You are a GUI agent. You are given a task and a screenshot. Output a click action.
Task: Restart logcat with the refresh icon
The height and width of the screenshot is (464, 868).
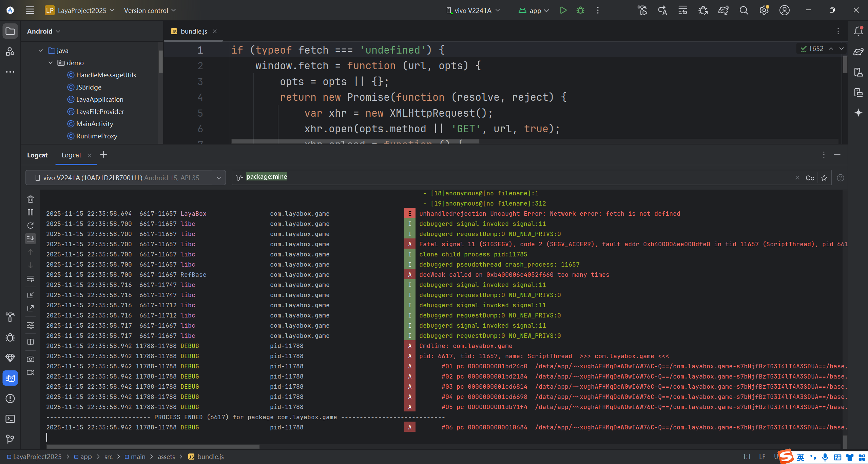pos(31,226)
